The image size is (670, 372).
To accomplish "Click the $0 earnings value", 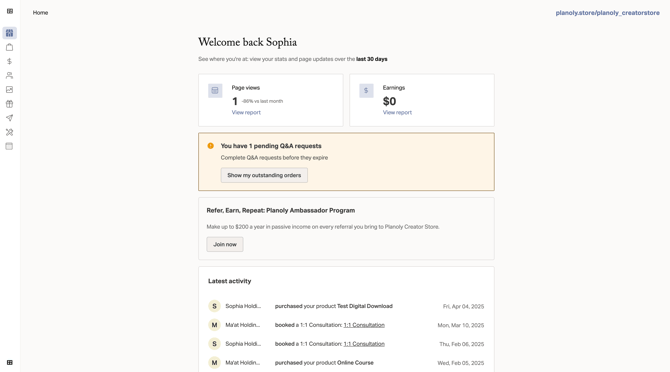I will point(389,101).
